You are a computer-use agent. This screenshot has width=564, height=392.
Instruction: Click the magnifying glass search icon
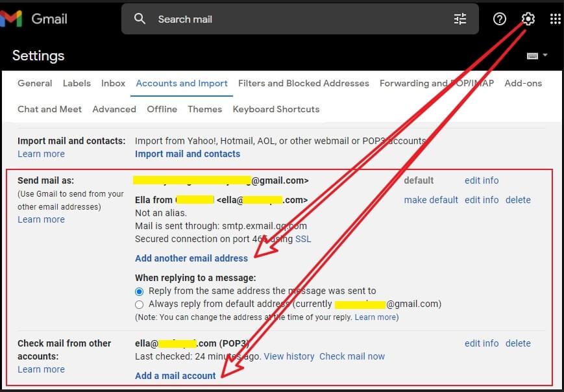[x=140, y=19]
